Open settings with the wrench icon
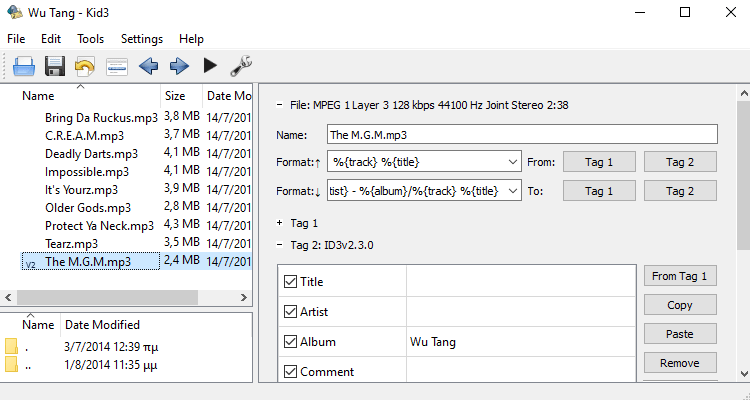Viewport: 750px width, 400px height. pos(241,66)
